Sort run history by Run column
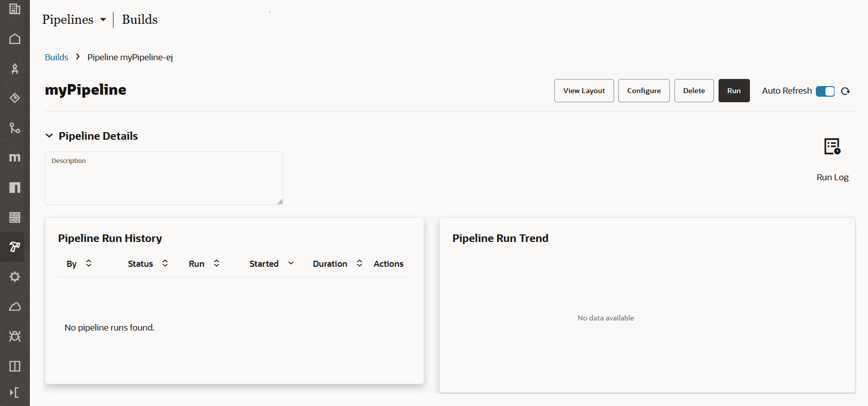868x406 pixels. point(216,263)
